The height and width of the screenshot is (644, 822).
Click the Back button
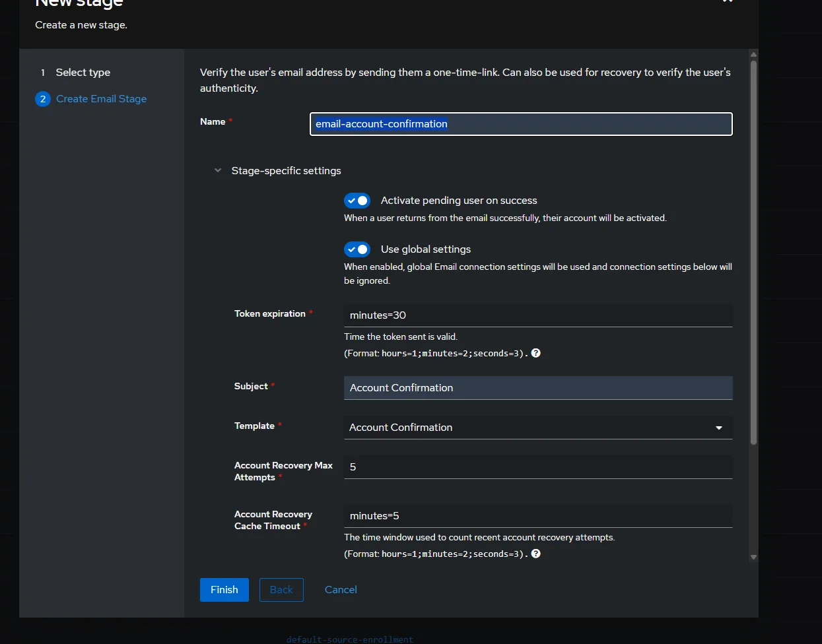click(281, 590)
